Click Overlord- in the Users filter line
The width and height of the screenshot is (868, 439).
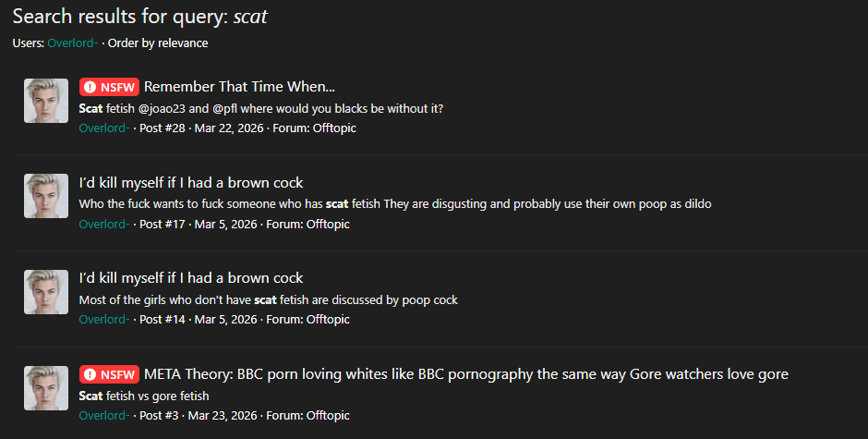click(x=73, y=43)
